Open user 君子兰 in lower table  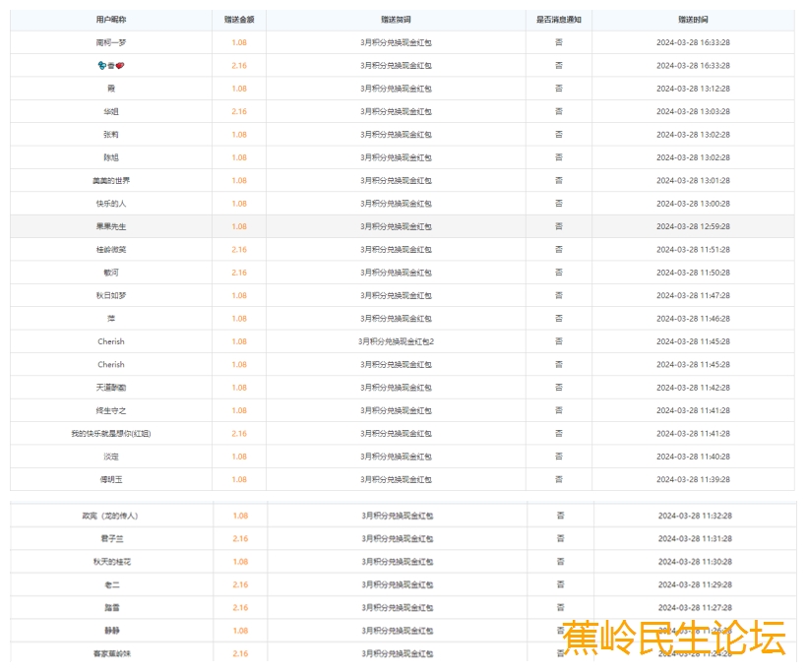pos(111,539)
